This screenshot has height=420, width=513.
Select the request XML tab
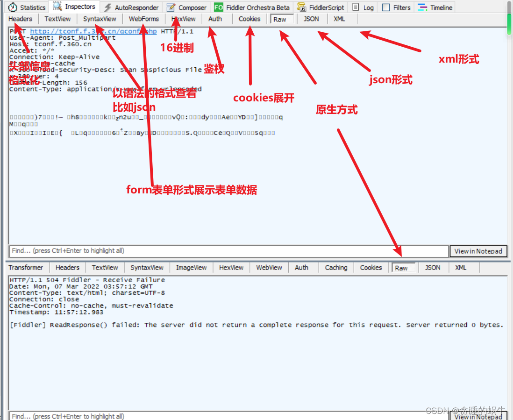tap(339, 19)
